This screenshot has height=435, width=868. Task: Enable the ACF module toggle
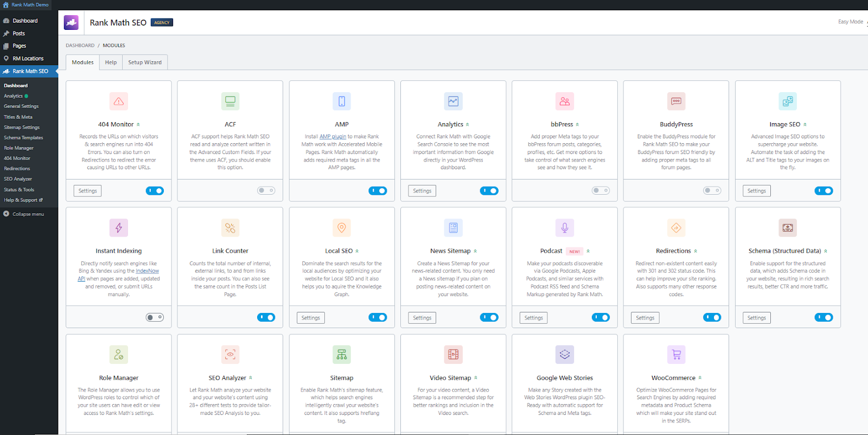click(266, 191)
